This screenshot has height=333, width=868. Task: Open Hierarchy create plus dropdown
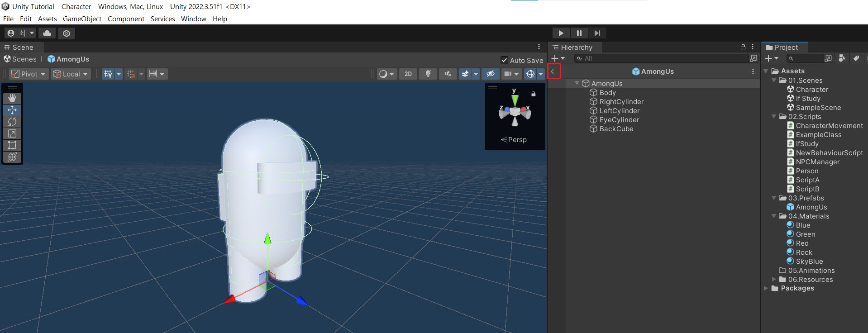558,58
